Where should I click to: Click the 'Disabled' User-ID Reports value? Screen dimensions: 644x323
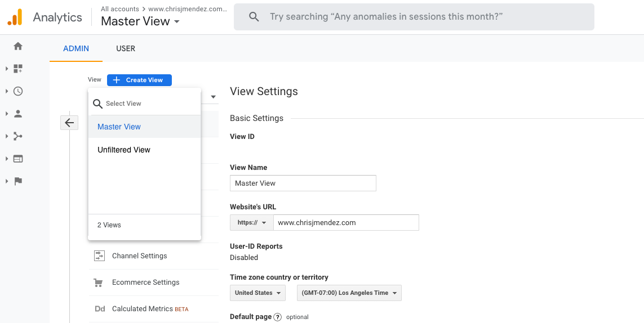click(244, 258)
